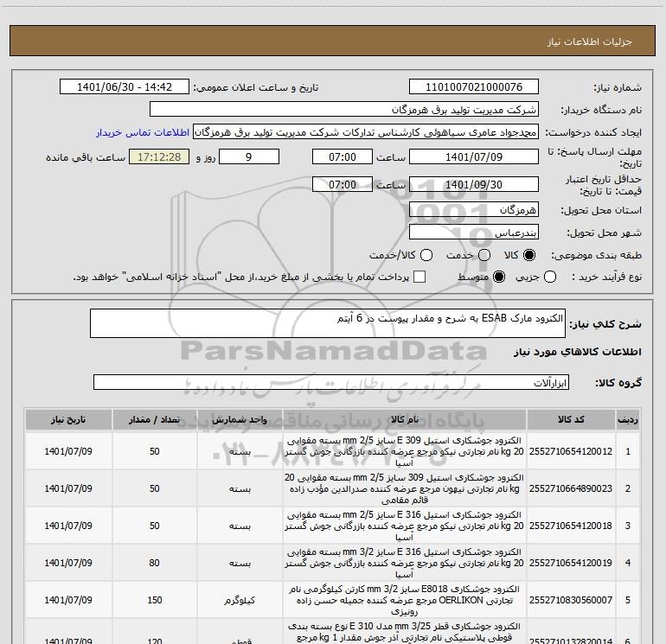Image resolution: width=666 pixels, height=644 pixels.
Task: Click product code 2552710830560007
Action: coord(571,600)
